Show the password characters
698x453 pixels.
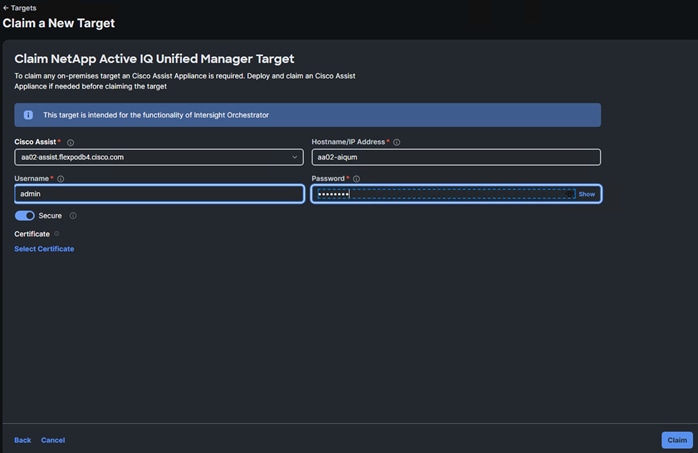tap(587, 194)
